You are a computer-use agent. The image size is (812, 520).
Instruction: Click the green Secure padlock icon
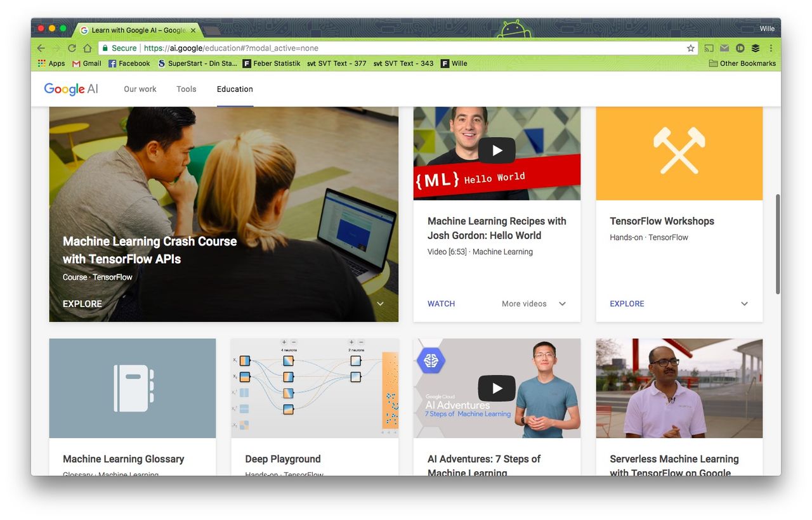pyautogui.click(x=104, y=48)
